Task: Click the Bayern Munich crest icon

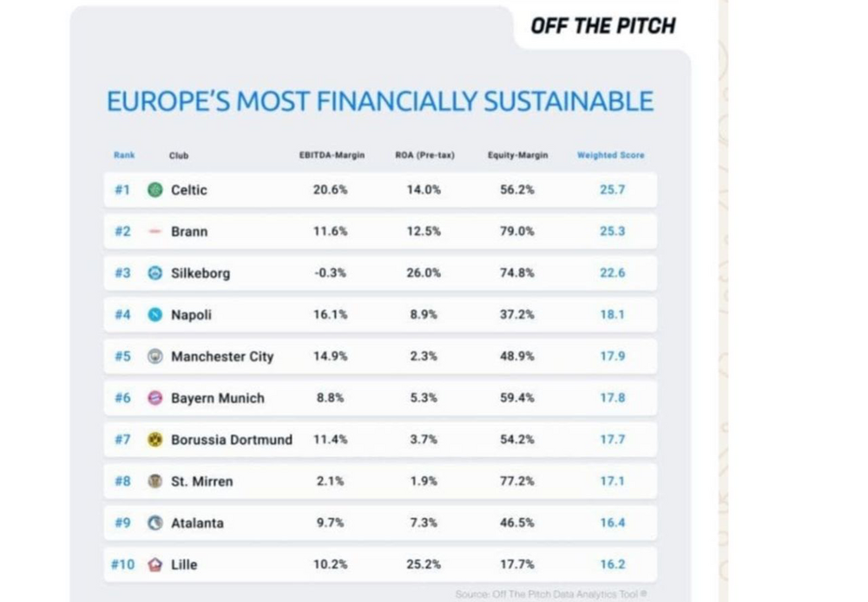Action: pos(155,398)
